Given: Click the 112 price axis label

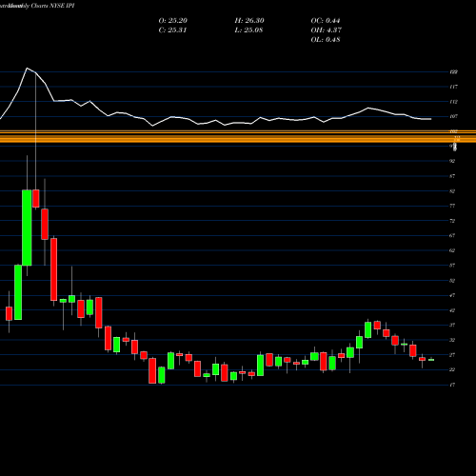Looking at the screenshot, I should 453,102.
